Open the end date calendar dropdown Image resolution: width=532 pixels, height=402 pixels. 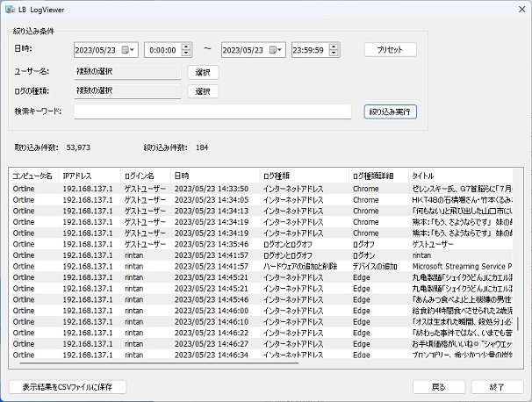pos(277,50)
